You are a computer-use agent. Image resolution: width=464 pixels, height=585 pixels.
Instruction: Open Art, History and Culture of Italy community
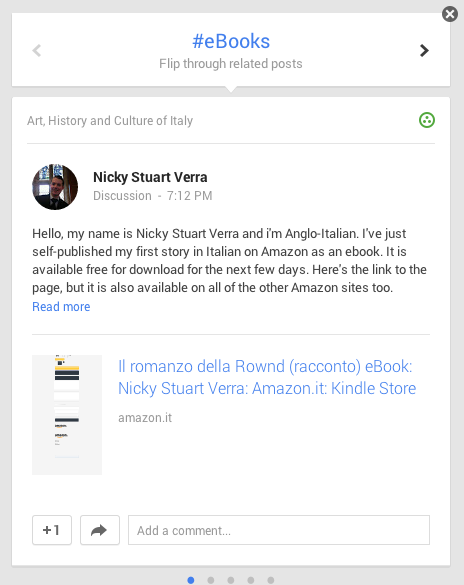tap(110, 121)
